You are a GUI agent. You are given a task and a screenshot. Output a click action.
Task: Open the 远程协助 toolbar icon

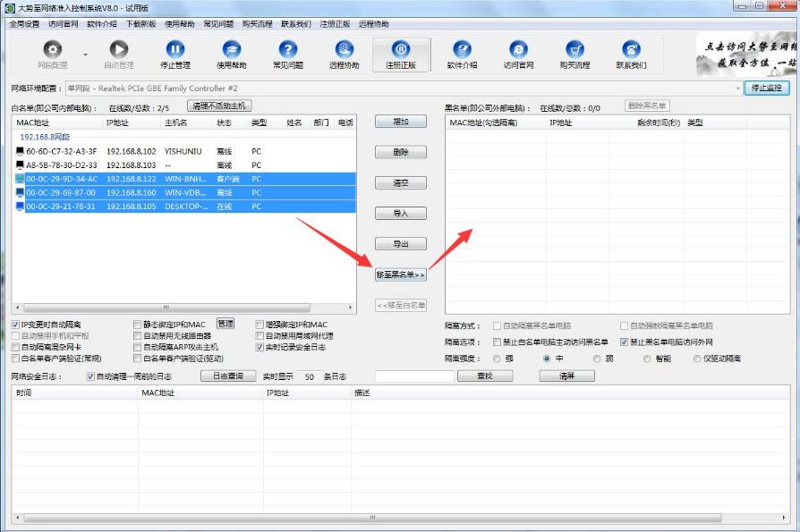(x=345, y=49)
